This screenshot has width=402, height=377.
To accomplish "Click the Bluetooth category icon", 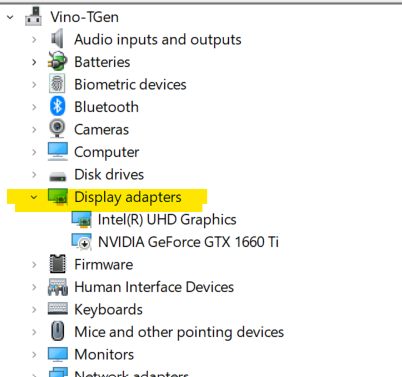I will (x=57, y=107).
